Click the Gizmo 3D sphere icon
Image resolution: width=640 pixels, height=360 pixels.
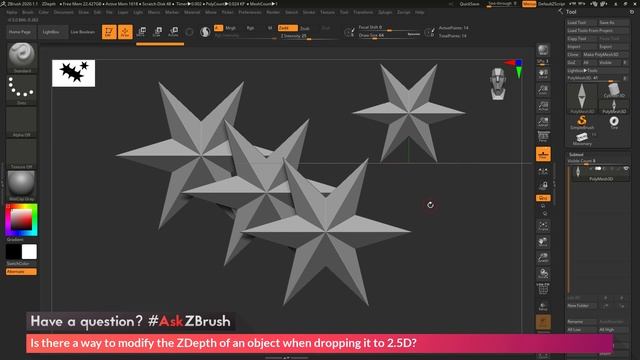click(189, 32)
